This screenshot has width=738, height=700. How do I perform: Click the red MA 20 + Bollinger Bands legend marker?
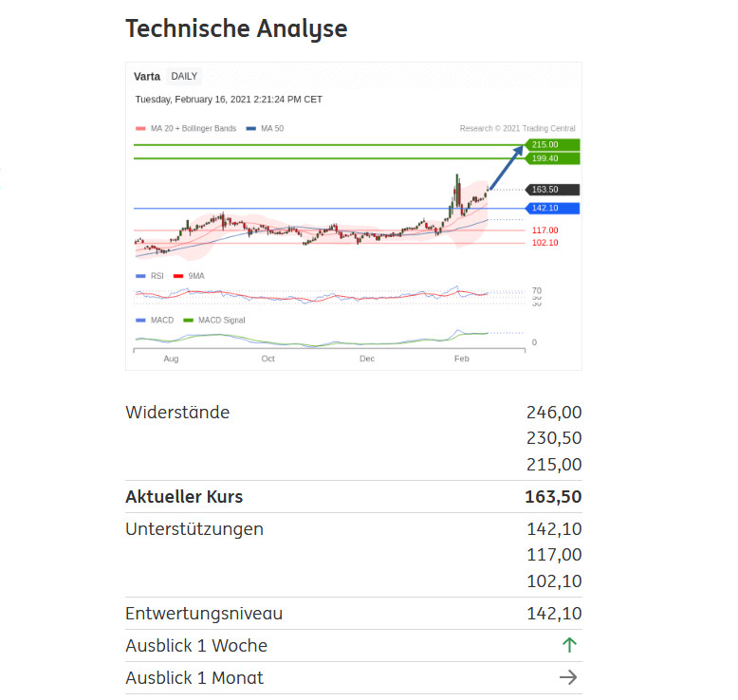pos(140,128)
